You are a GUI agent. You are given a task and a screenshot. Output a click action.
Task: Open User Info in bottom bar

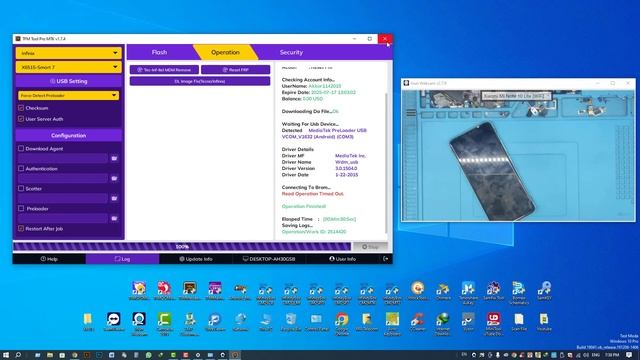coord(342,259)
